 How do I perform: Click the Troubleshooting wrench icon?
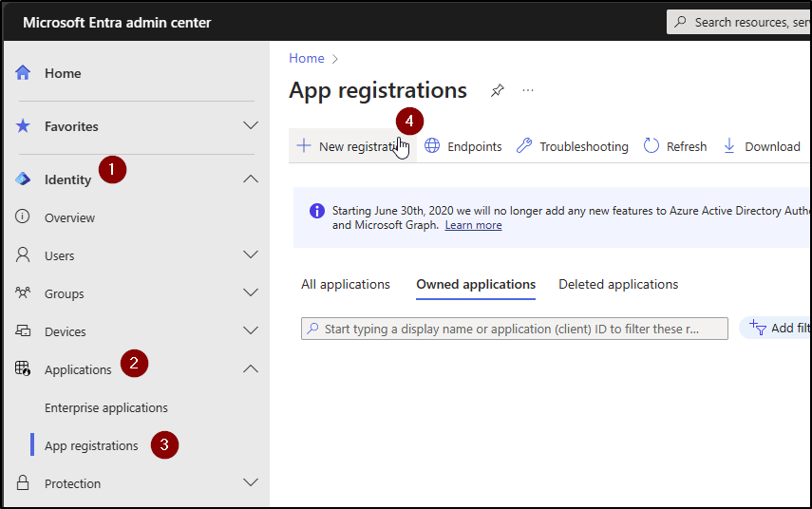[524, 146]
